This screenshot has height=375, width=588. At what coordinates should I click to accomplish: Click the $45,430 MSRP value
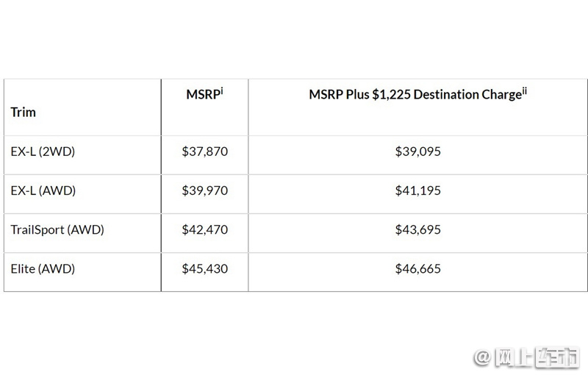(x=205, y=269)
